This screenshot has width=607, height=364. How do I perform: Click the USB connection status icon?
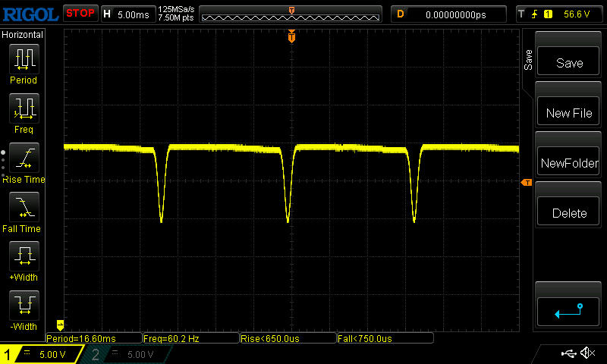click(x=568, y=353)
